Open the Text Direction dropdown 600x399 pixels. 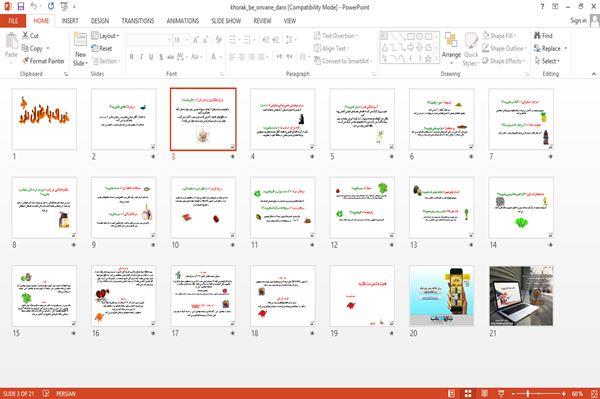pos(336,36)
